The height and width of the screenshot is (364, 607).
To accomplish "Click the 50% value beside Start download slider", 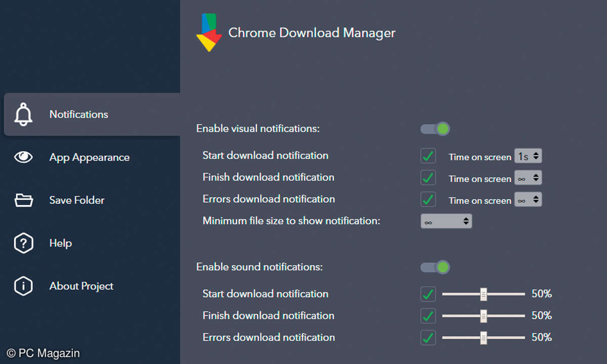I will click(542, 294).
